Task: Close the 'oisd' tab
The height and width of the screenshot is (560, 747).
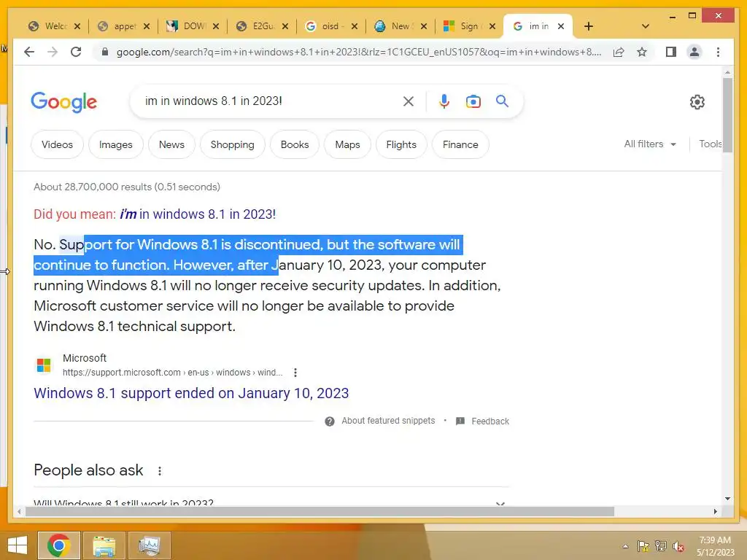Action: tap(355, 26)
